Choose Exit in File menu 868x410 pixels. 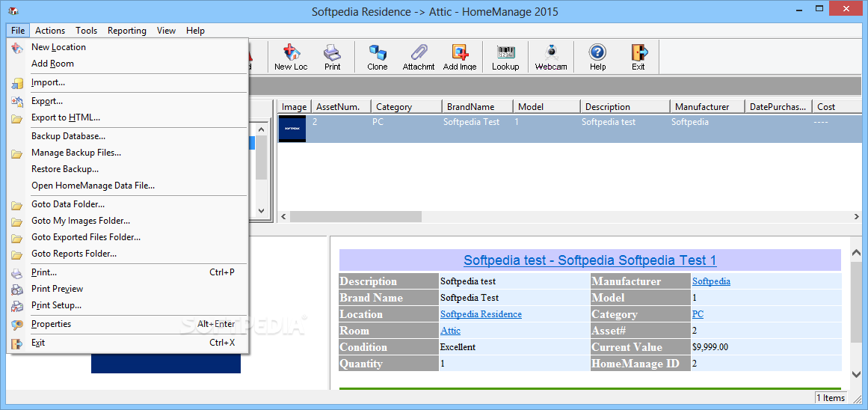(x=128, y=343)
